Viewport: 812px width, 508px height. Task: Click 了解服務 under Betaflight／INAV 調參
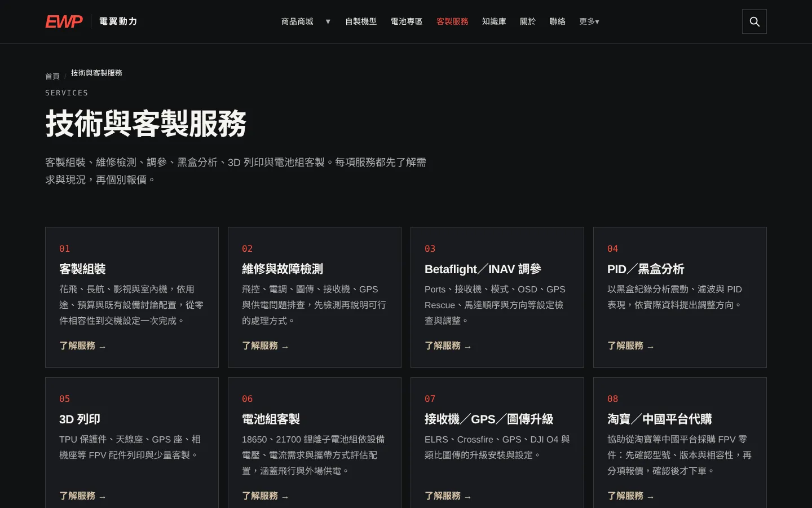coord(448,346)
